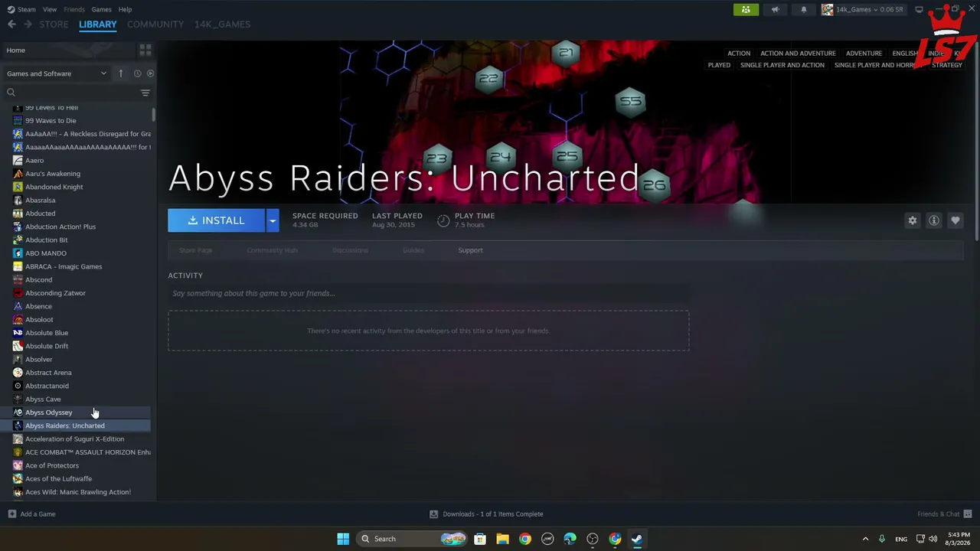Click the Aaru's Awakening game icon

tap(18, 174)
